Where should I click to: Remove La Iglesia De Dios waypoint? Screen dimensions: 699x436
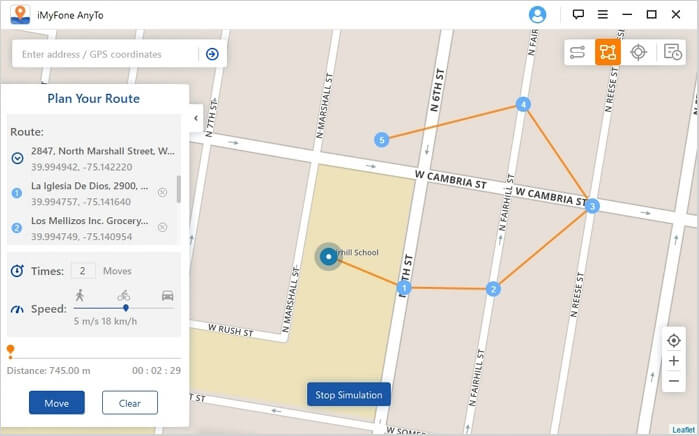(x=162, y=192)
